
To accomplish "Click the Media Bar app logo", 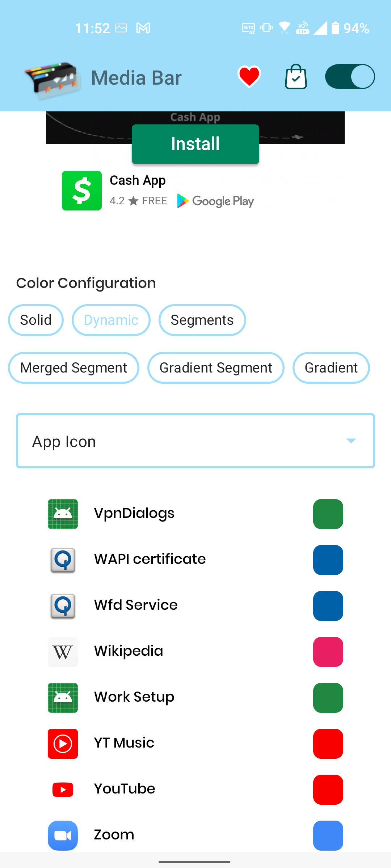I will [x=51, y=77].
